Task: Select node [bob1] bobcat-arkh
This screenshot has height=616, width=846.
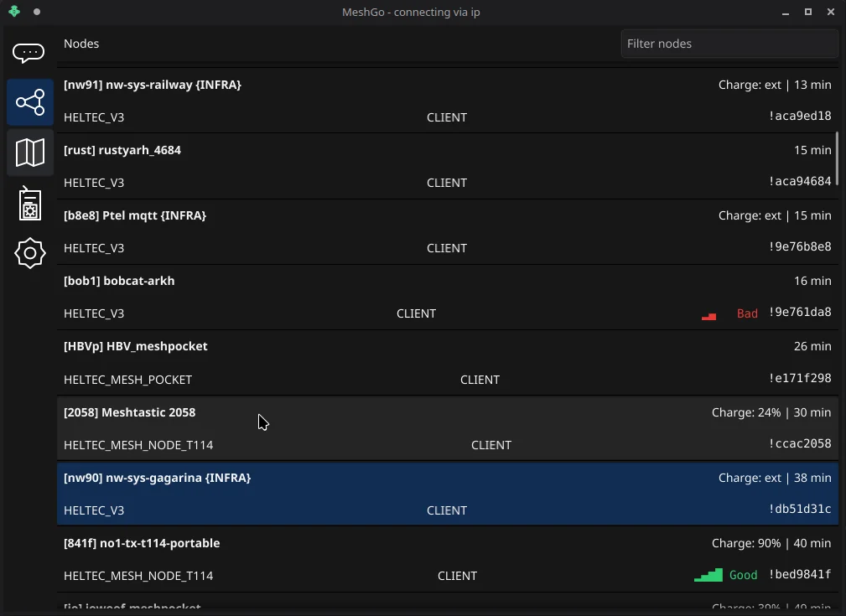Action: (448, 298)
